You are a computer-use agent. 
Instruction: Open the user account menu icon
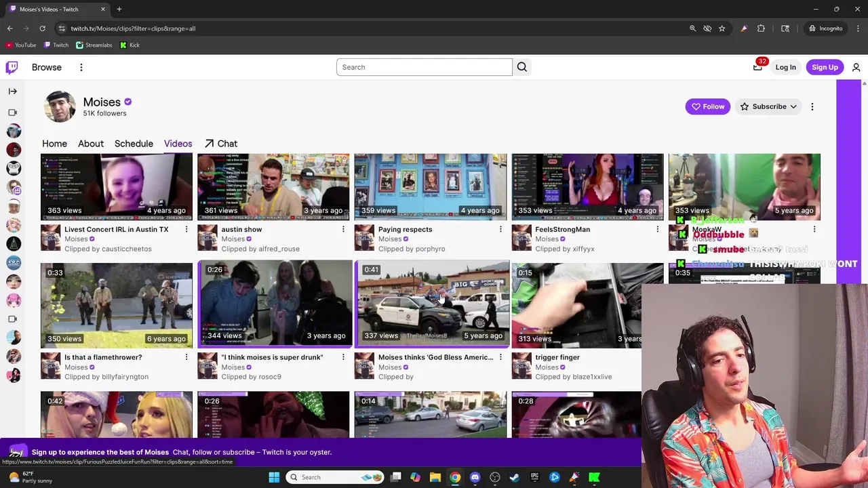856,67
